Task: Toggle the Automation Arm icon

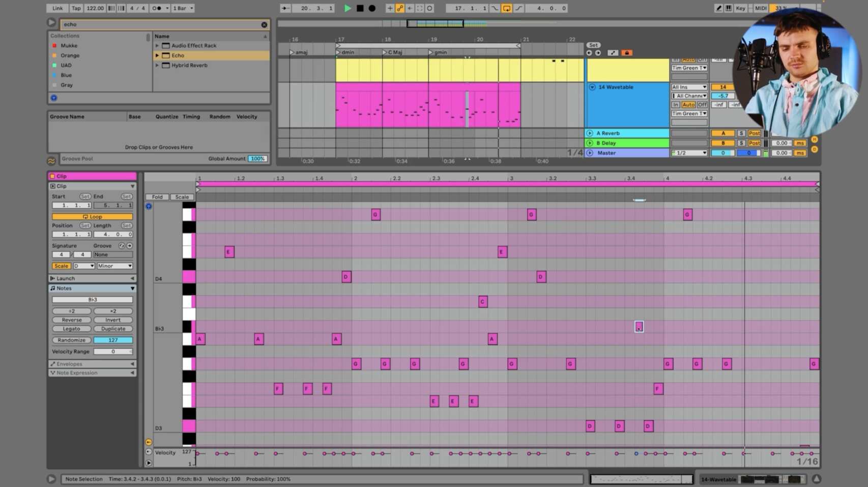Action: pos(400,8)
